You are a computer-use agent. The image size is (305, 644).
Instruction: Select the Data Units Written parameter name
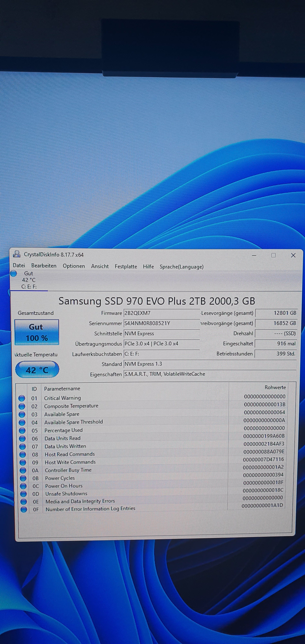click(65, 446)
